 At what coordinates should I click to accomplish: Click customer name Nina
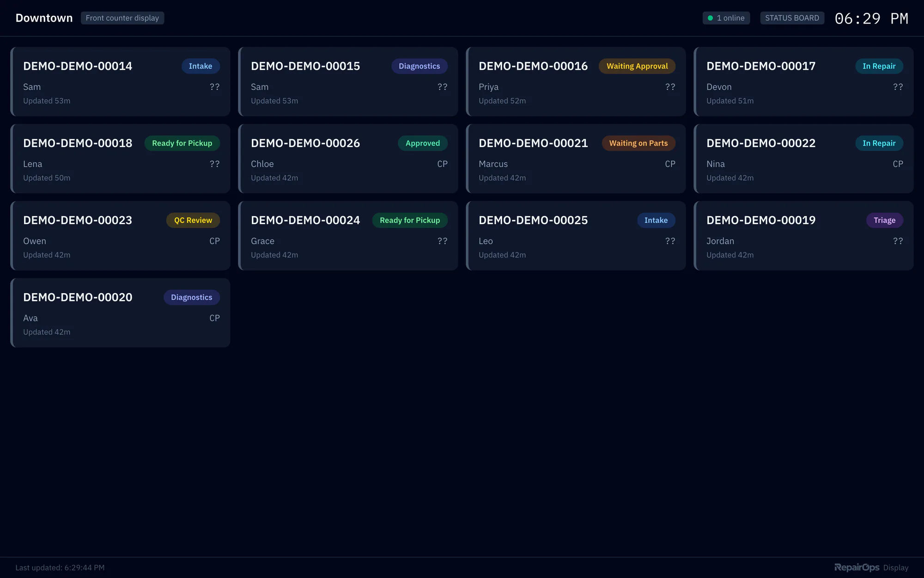(x=716, y=164)
